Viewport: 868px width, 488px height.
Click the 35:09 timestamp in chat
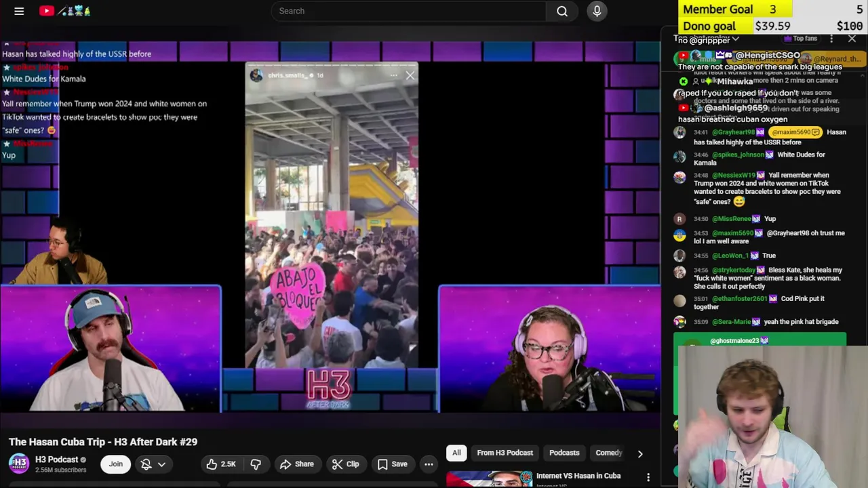701,322
